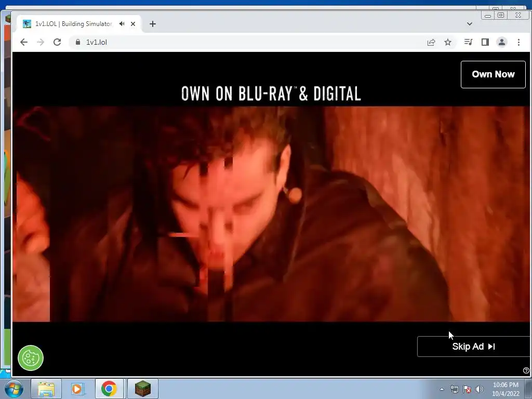Share this page icon
This screenshot has height=399, width=532.
(x=431, y=42)
